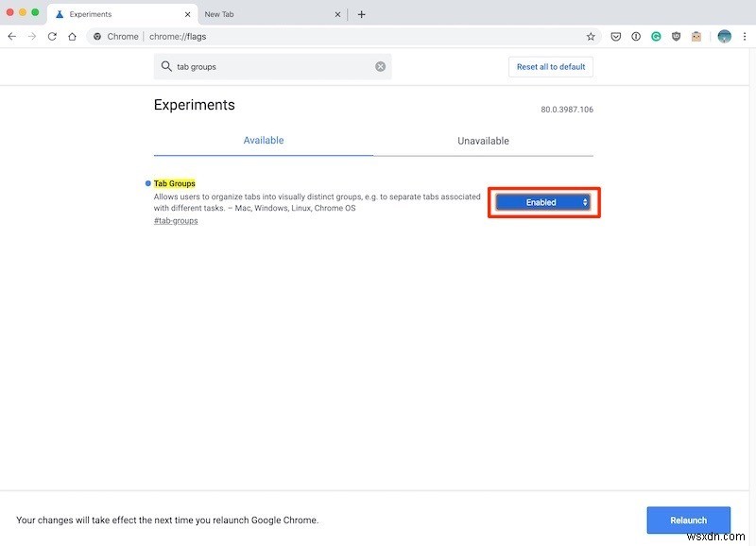Screen dimensions: 756x546
Task: Click inside the flag search field
Action: [265, 66]
